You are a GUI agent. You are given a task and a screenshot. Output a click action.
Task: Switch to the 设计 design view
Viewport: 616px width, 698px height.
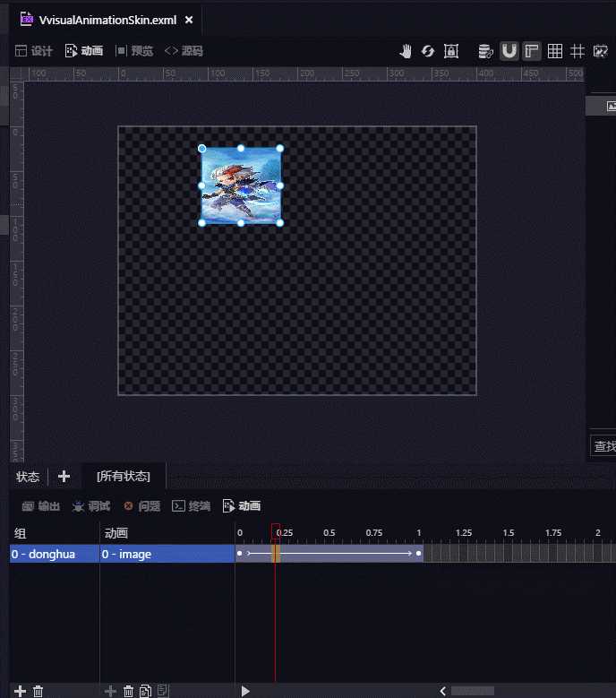tap(34, 51)
